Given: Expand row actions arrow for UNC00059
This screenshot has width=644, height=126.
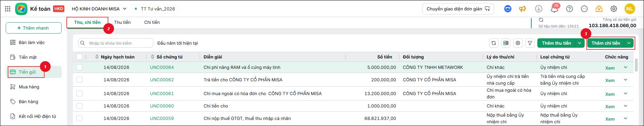Looking at the screenshot, I should pyautogui.click(x=626, y=118).
